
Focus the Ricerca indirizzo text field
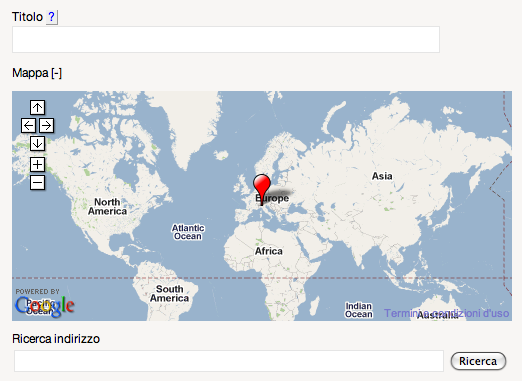point(229,361)
